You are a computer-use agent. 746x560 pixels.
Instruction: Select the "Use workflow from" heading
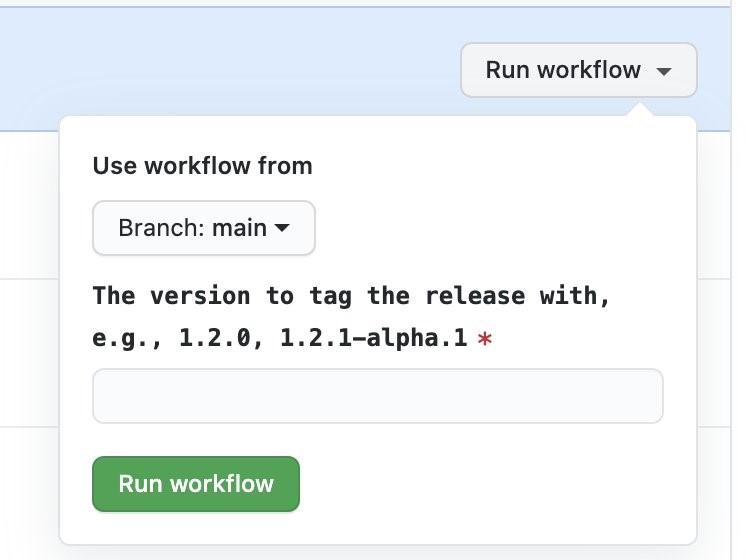pos(203,166)
